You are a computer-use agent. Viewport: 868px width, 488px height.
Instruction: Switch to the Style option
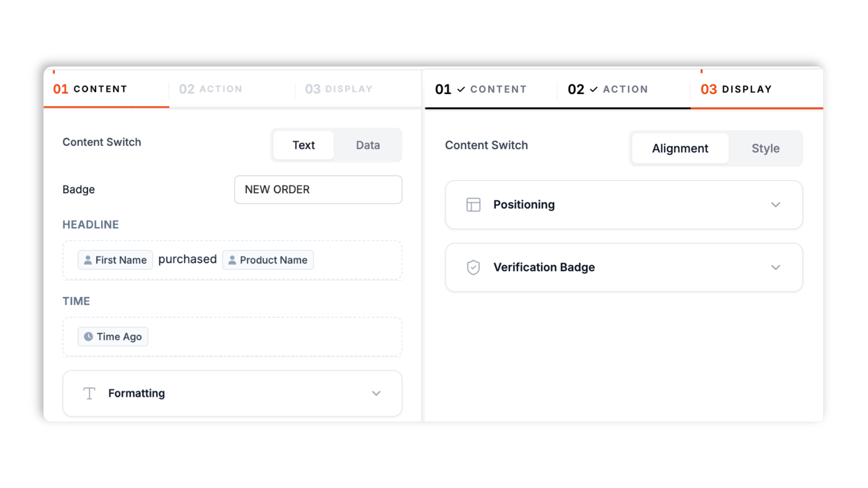pyautogui.click(x=765, y=148)
